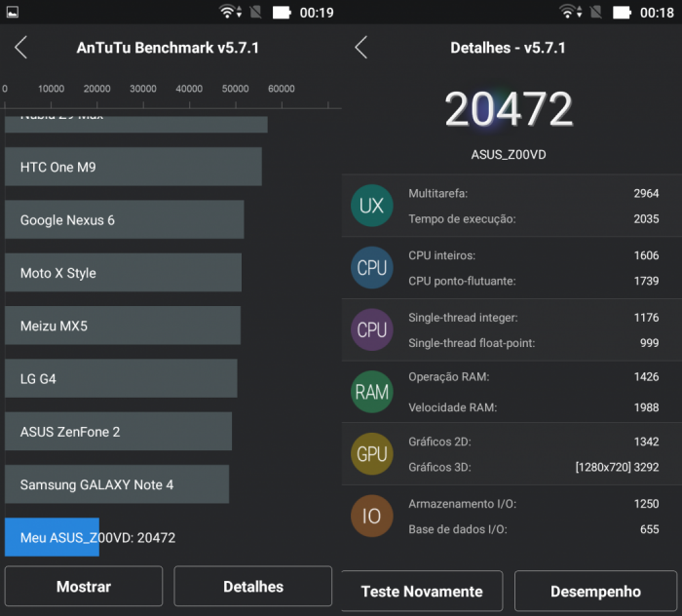Tap the Mostrar button
The width and height of the screenshot is (682, 616).
(84, 586)
